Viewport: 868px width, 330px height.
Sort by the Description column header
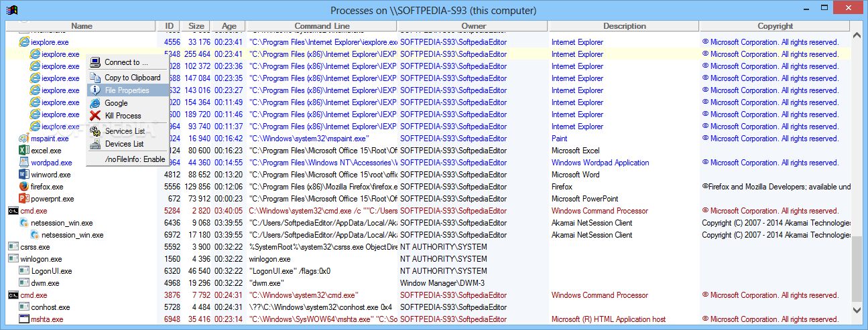(624, 26)
